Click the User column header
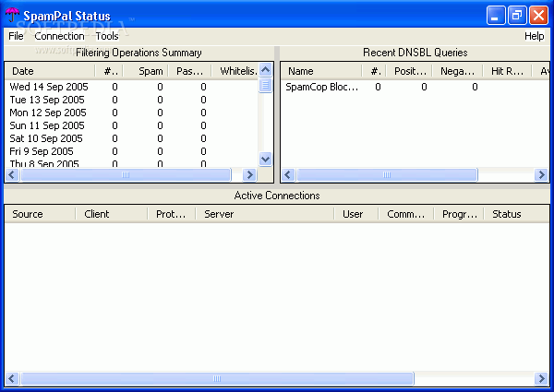Image resolution: width=554 pixels, height=392 pixels. [356, 214]
